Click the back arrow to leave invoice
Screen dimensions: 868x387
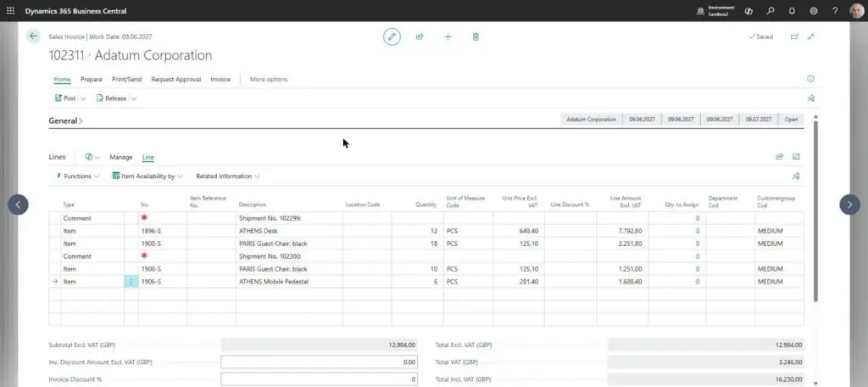(33, 36)
